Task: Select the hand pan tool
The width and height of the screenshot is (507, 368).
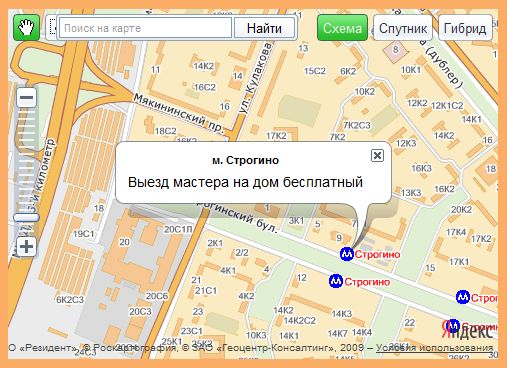Action: point(26,28)
